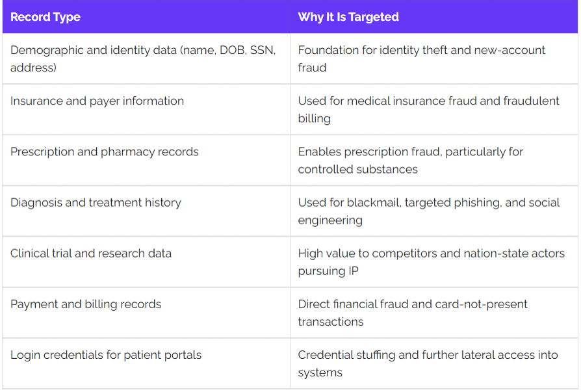Select Payment and billing records cell

coord(146,313)
